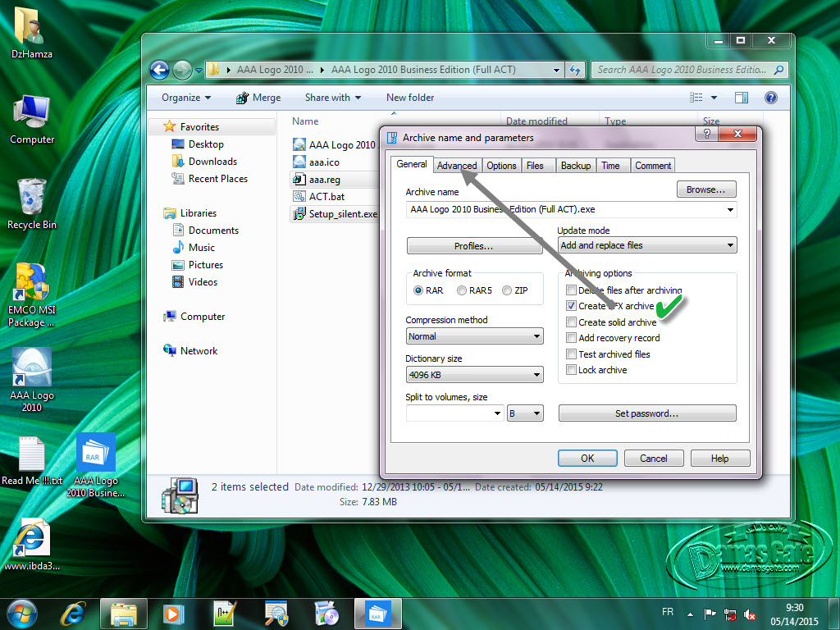The width and height of the screenshot is (840, 630).
Task: Open the Archive name dropdown arrow
Action: [x=730, y=209]
